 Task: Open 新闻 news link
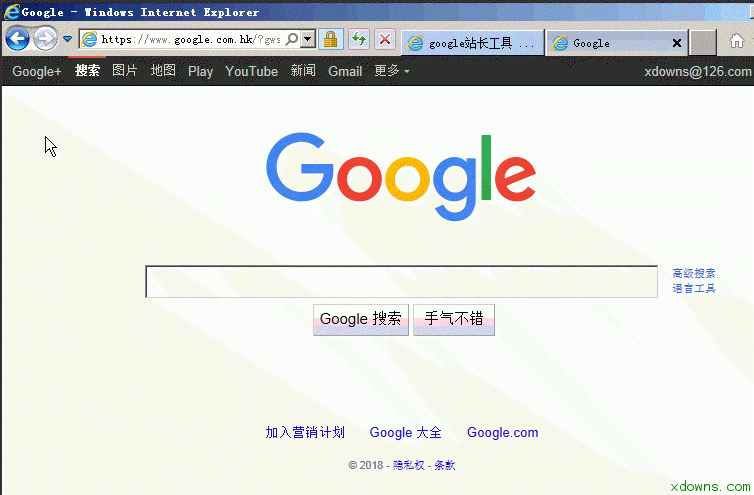pyautogui.click(x=303, y=71)
